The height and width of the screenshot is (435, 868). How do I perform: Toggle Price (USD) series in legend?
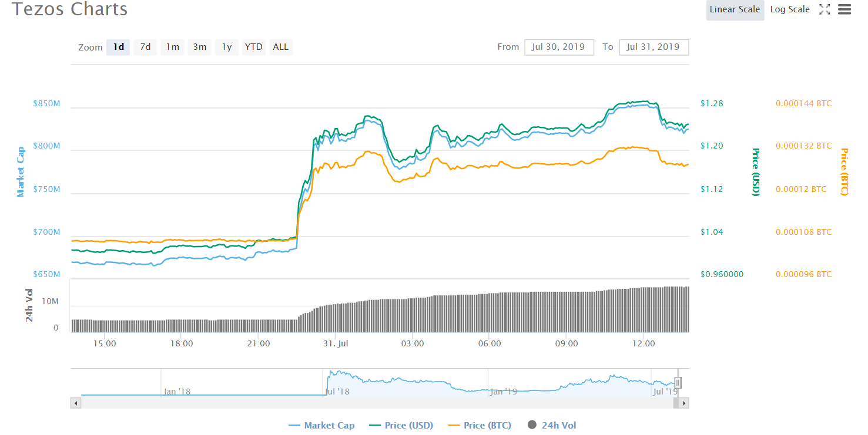[401, 426]
